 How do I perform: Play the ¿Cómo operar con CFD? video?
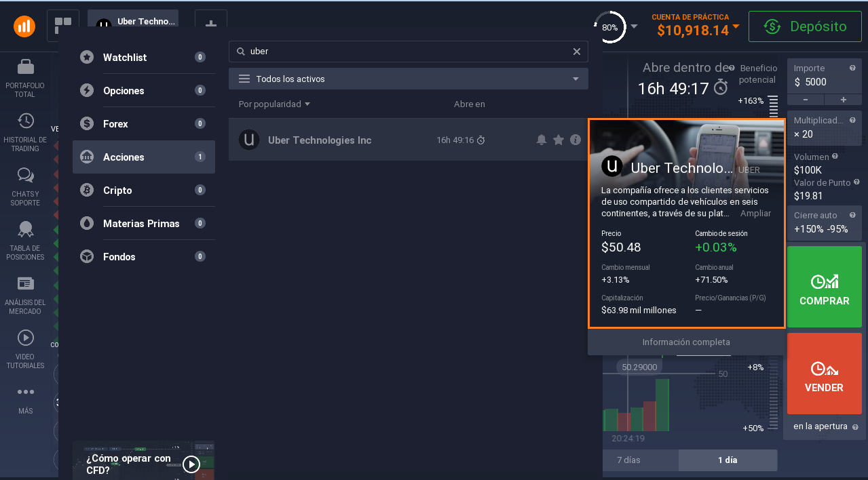pyautogui.click(x=191, y=464)
